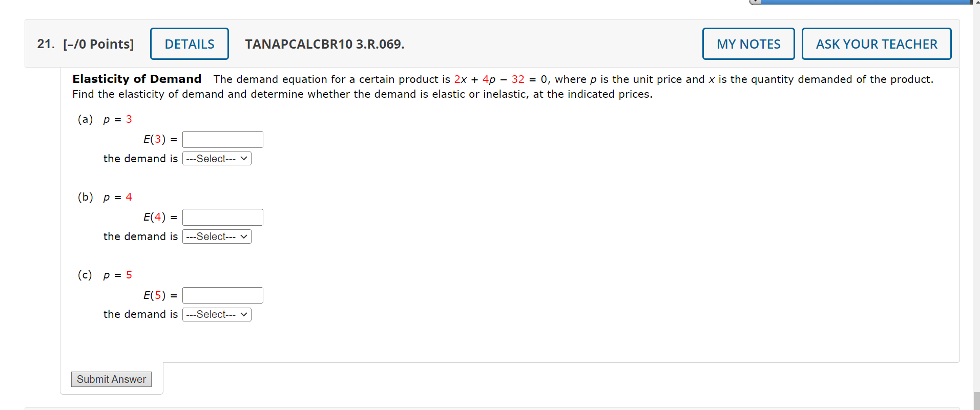
Task: Click the [-/0 Points] score label
Action: point(100,44)
